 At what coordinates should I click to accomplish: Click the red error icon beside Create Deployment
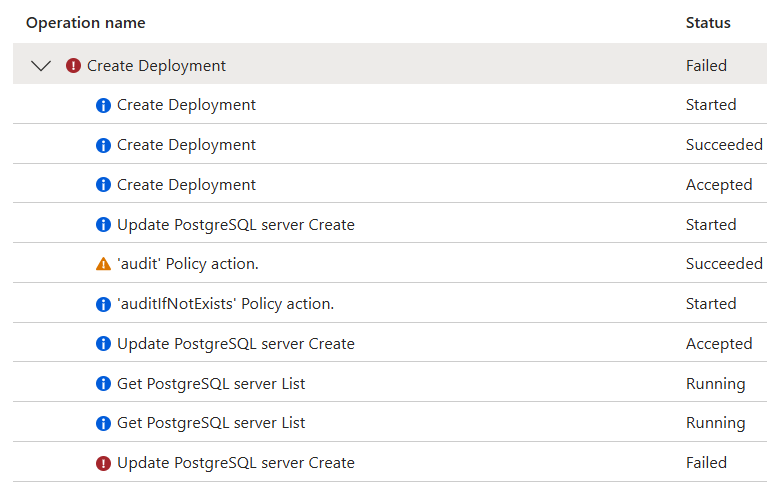coord(73,66)
